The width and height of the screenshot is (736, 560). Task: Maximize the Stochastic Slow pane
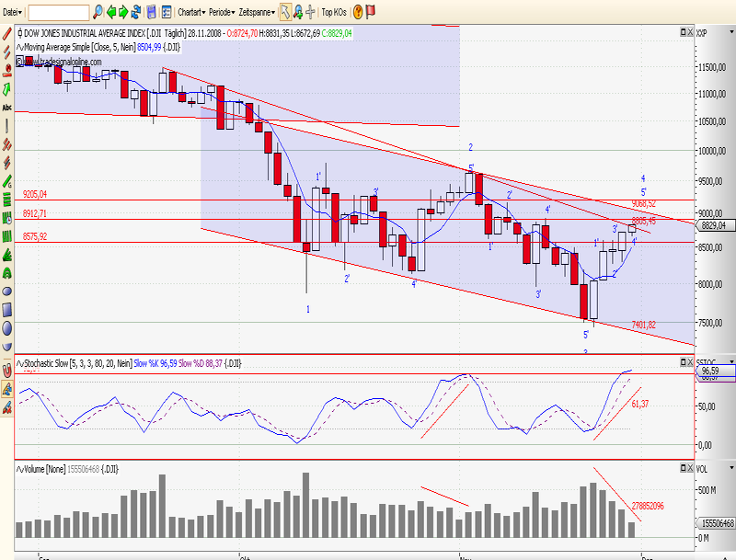pos(683,362)
